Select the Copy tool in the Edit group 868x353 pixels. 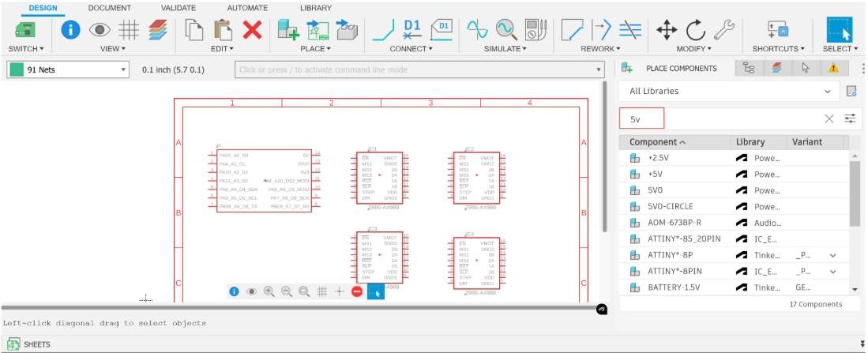point(194,29)
